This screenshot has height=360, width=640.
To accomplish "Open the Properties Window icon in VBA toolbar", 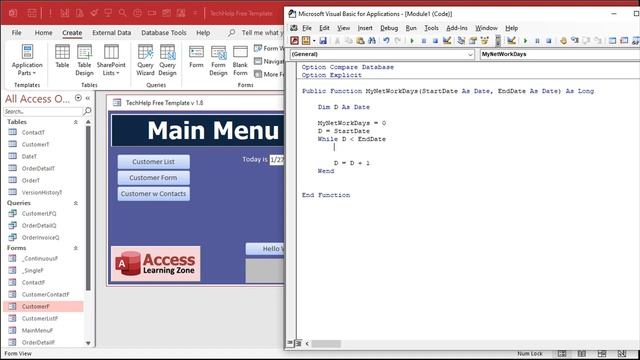I will 473,40.
